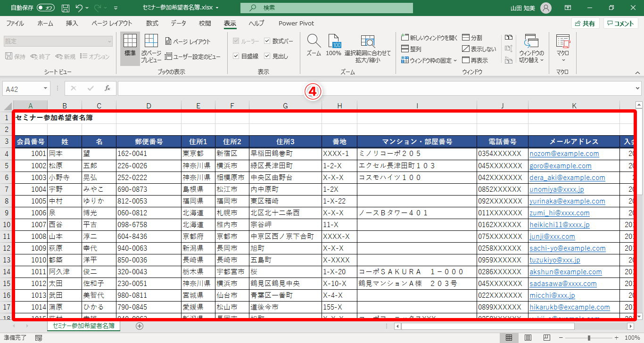Collapse the ribbon with the chevron
Viewport: 644px width, 343px height.
click(638, 73)
